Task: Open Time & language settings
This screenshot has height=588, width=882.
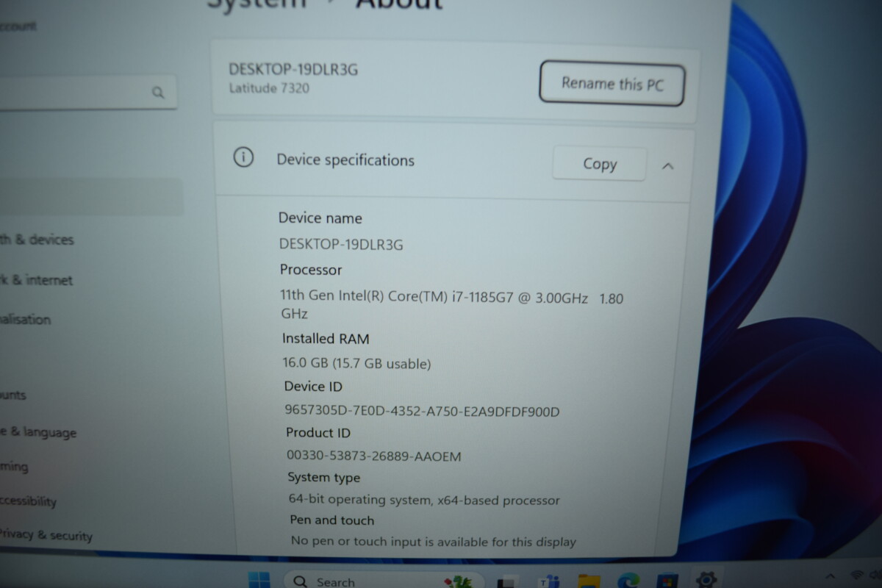Action: point(38,432)
